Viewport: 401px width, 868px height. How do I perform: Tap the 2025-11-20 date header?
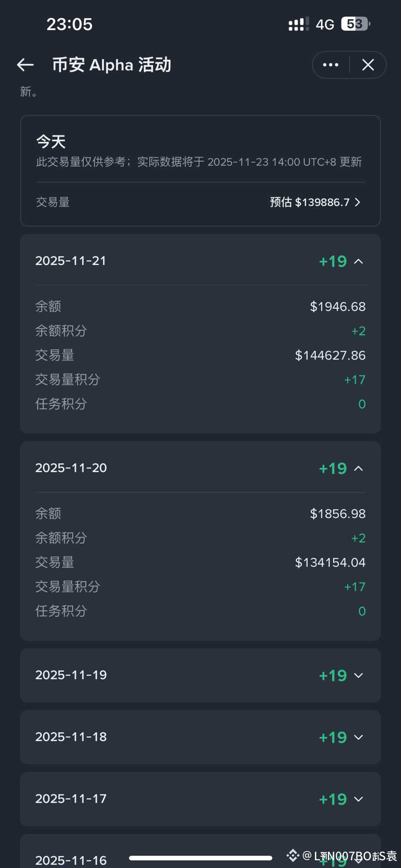(x=71, y=468)
